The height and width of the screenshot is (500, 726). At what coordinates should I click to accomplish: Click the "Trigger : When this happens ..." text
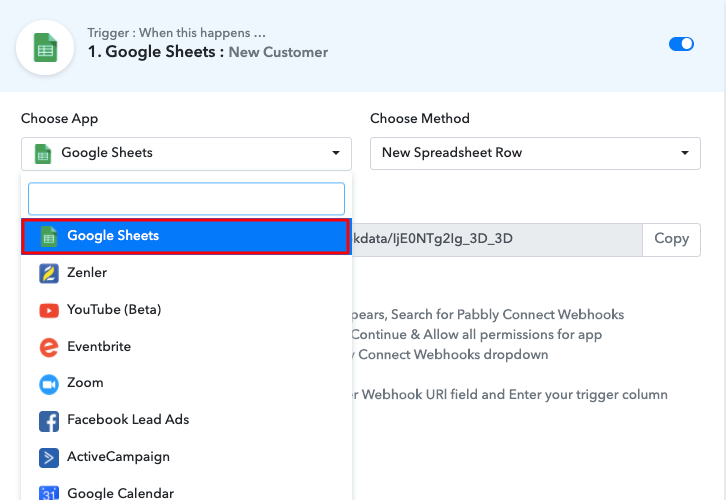tap(176, 33)
